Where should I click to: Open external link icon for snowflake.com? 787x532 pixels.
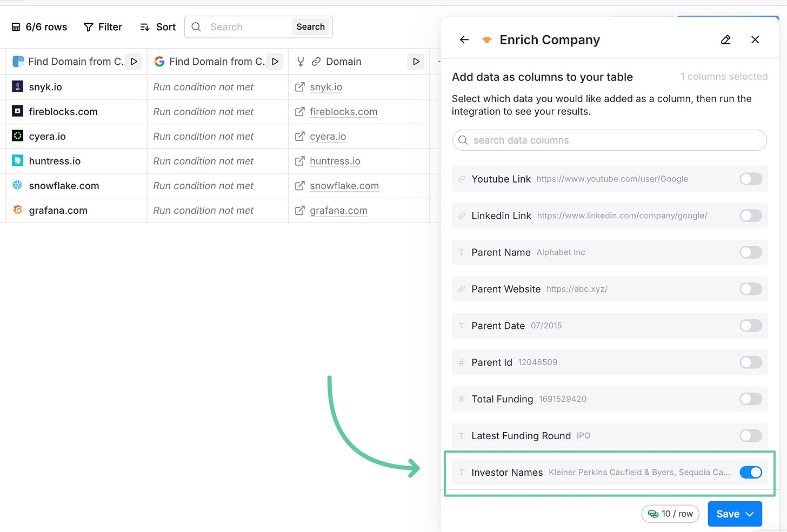point(300,186)
